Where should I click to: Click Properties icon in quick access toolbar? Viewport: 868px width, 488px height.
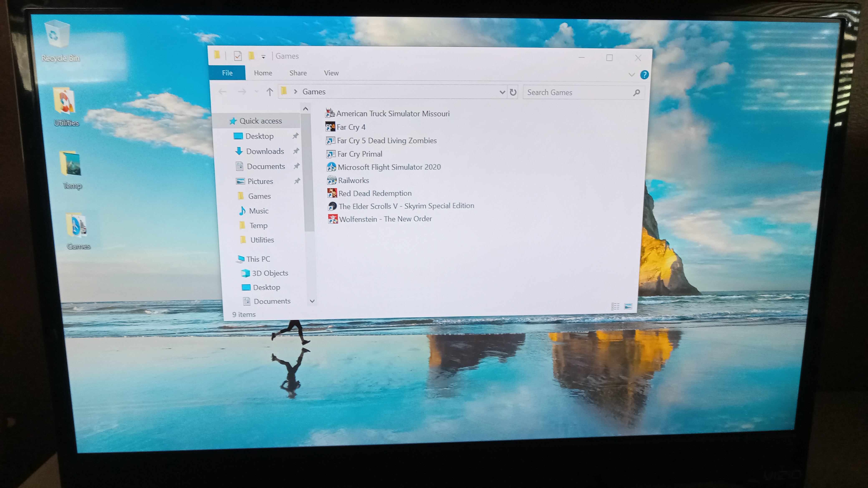238,56
